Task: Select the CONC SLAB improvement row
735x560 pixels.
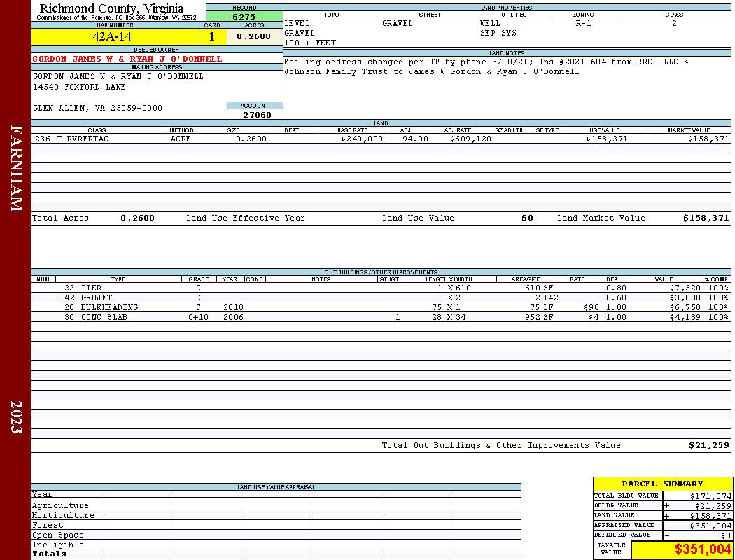Action: [x=381, y=317]
